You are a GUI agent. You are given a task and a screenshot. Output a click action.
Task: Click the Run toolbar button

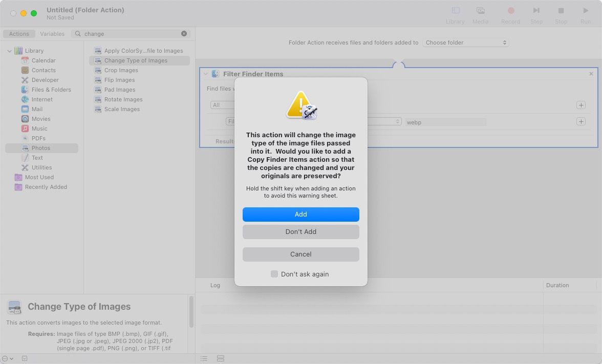pos(586,14)
